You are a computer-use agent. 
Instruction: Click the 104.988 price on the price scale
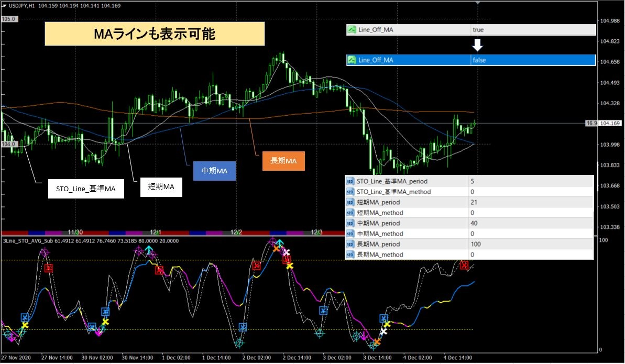(610, 21)
